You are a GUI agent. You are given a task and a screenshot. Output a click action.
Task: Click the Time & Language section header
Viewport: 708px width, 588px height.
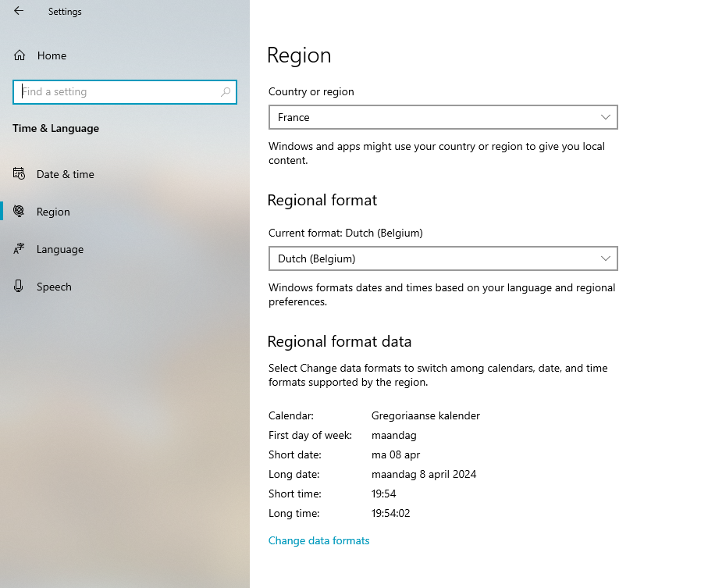(x=55, y=128)
